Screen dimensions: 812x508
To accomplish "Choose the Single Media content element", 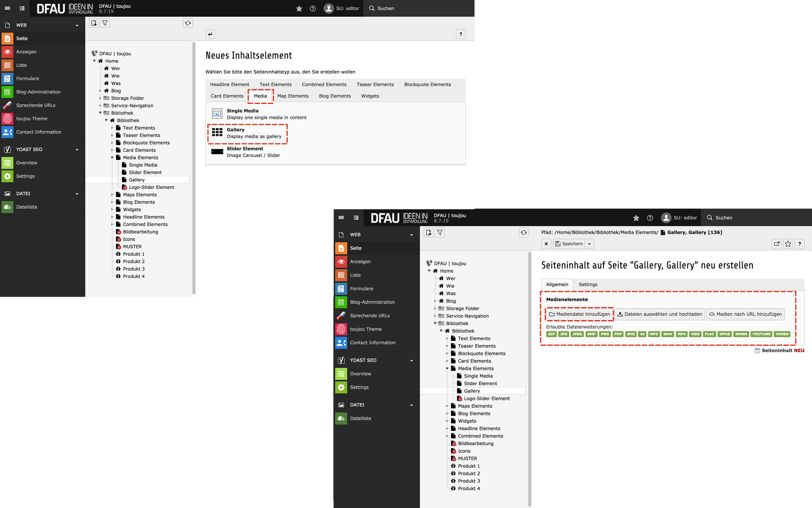I will 259,114.
